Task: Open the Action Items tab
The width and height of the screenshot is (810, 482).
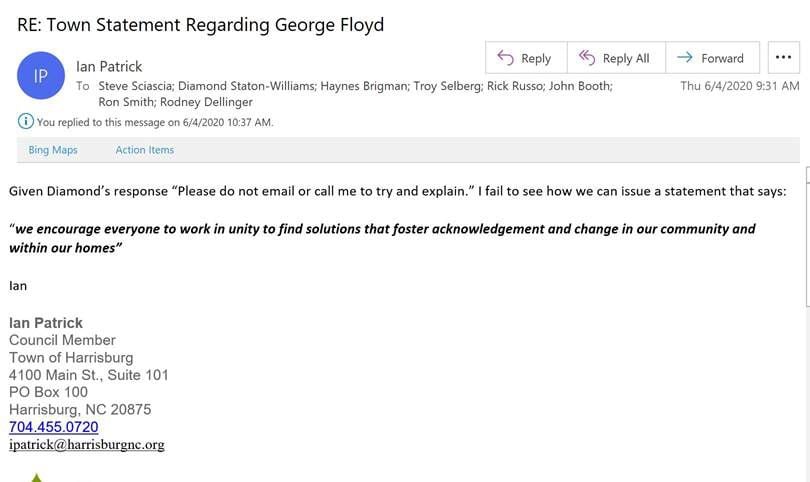Action: click(145, 150)
